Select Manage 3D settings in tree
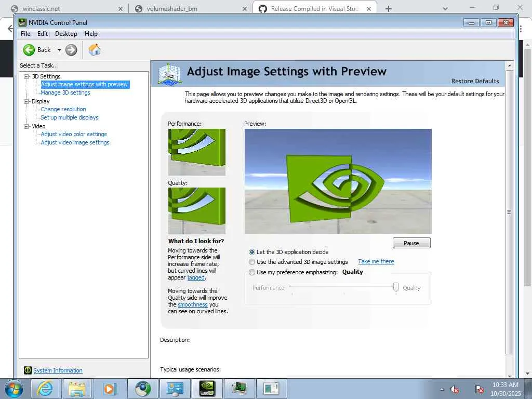Image resolution: width=532 pixels, height=399 pixels. [65, 92]
